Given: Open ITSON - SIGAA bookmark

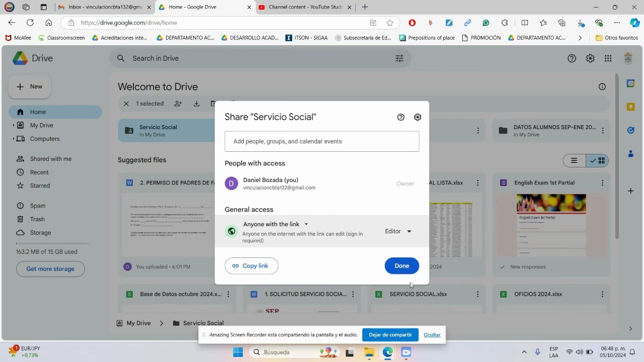Looking at the screenshot, I should pyautogui.click(x=306, y=38).
